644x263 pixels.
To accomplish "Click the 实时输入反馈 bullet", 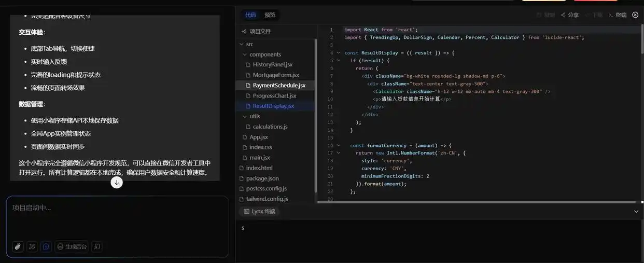I will [49, 62].
